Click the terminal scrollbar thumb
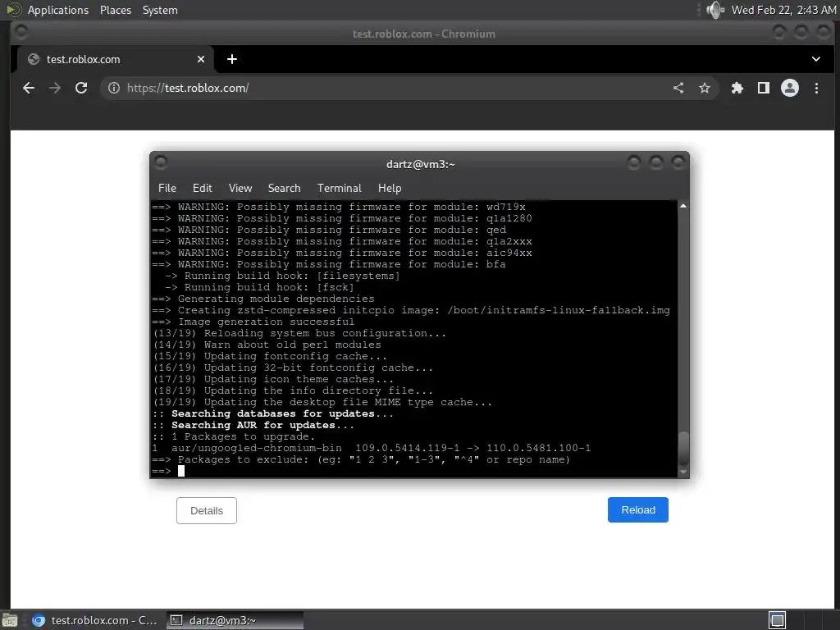Screen dimensions: 840x630 pyautogui.click(x=683, y=449)
